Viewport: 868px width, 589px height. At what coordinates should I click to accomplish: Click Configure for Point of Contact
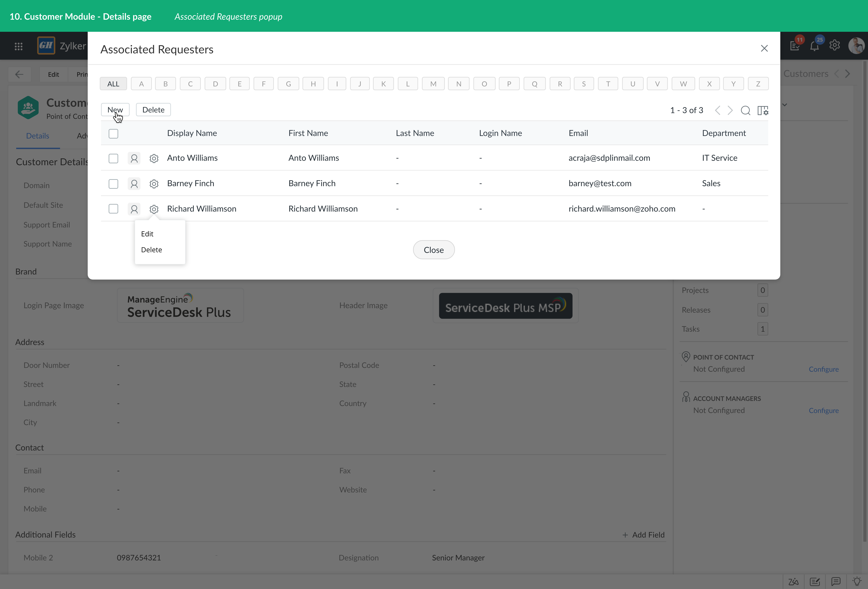point(824,369)
